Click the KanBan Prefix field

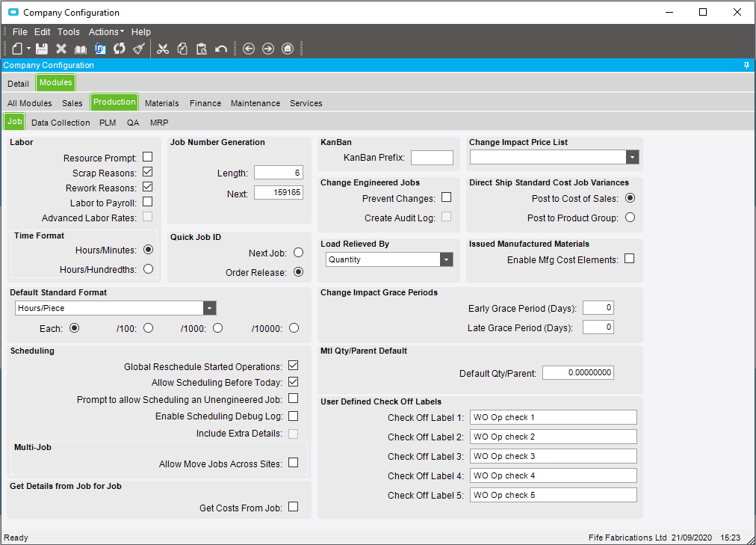tap(432, 158)
